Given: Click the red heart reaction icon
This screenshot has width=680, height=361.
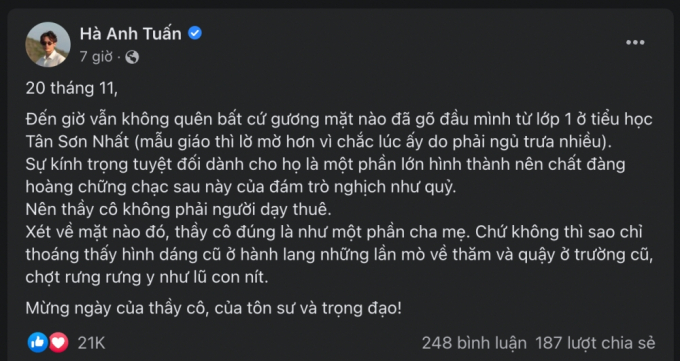Looking at the screenshot, I should (x=58, y=342).
